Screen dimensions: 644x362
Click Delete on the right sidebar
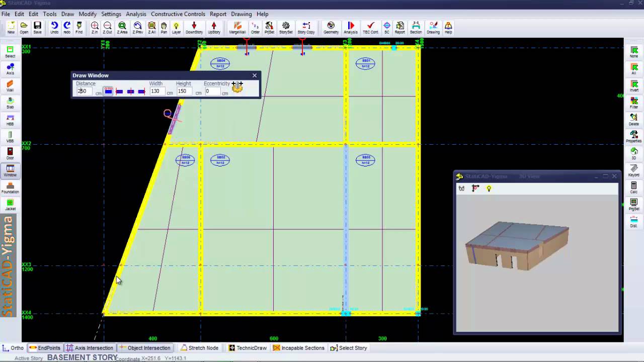click(634, 120)
